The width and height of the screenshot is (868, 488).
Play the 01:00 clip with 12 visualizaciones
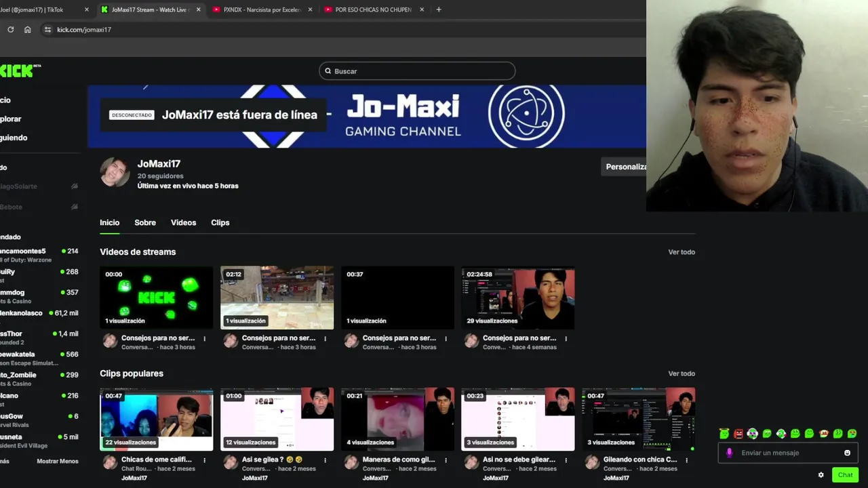[277, 420]
